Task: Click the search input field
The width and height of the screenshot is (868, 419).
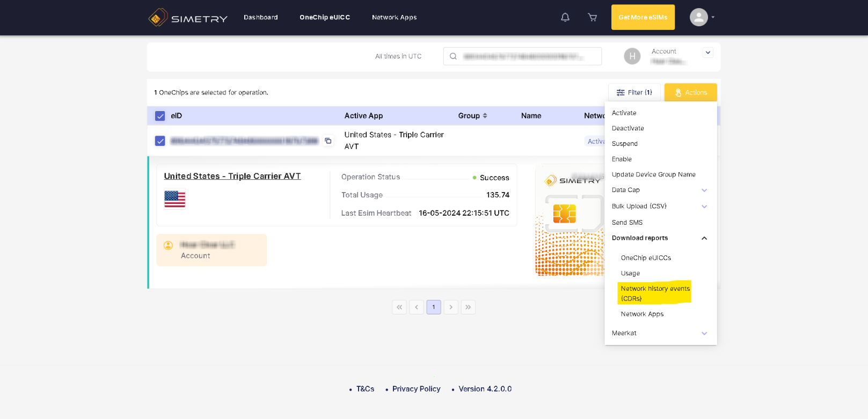Action: tap(522, 56)
